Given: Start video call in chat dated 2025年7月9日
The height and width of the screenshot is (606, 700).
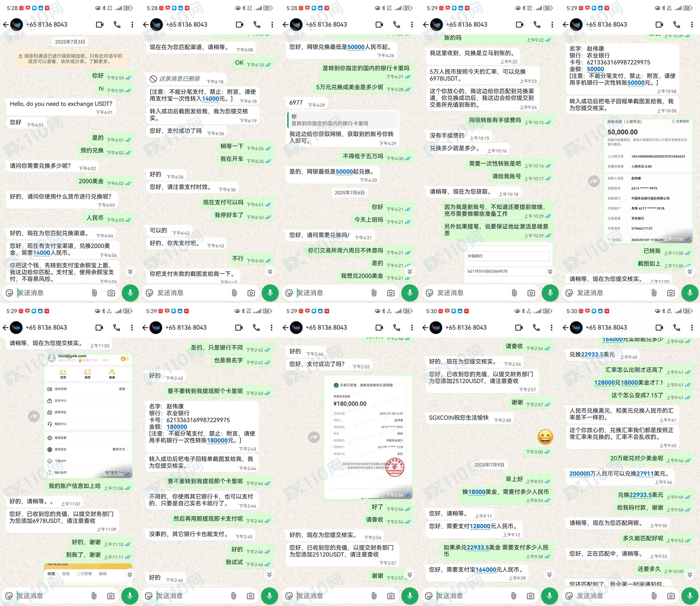Looking at the screenshot, I should [x=519, y=328].
